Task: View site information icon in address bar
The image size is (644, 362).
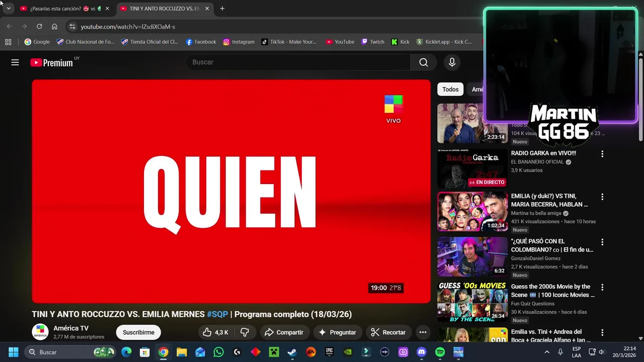Action: coord(72,27)
